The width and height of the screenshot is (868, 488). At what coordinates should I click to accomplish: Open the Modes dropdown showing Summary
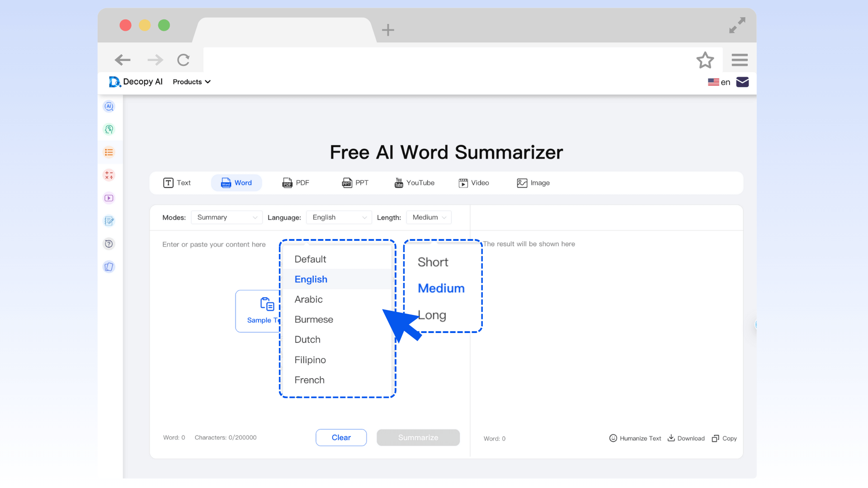[x=226, y=217]
